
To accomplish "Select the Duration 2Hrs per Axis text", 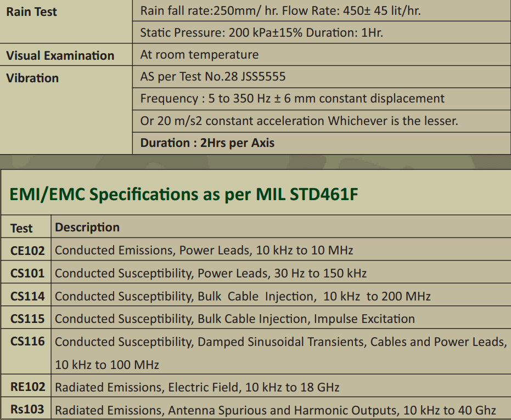I will (207, 143).
